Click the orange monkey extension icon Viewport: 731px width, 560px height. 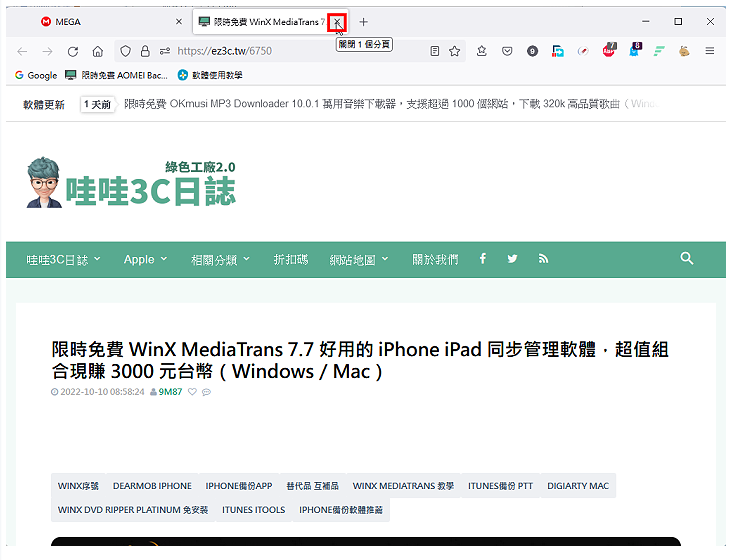click(x=684, y=51)
